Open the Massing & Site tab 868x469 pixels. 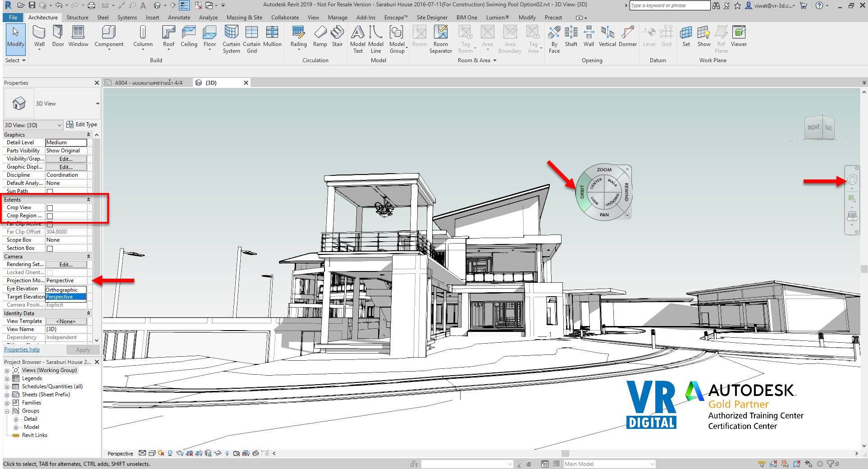click(x=244, y=18)
